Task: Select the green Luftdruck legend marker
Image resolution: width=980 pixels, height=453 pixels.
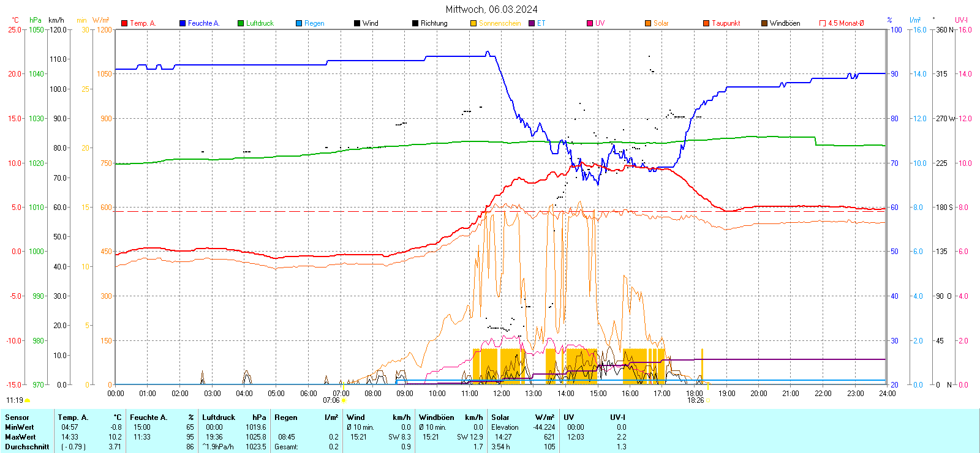Action: [x=241, y=23]
